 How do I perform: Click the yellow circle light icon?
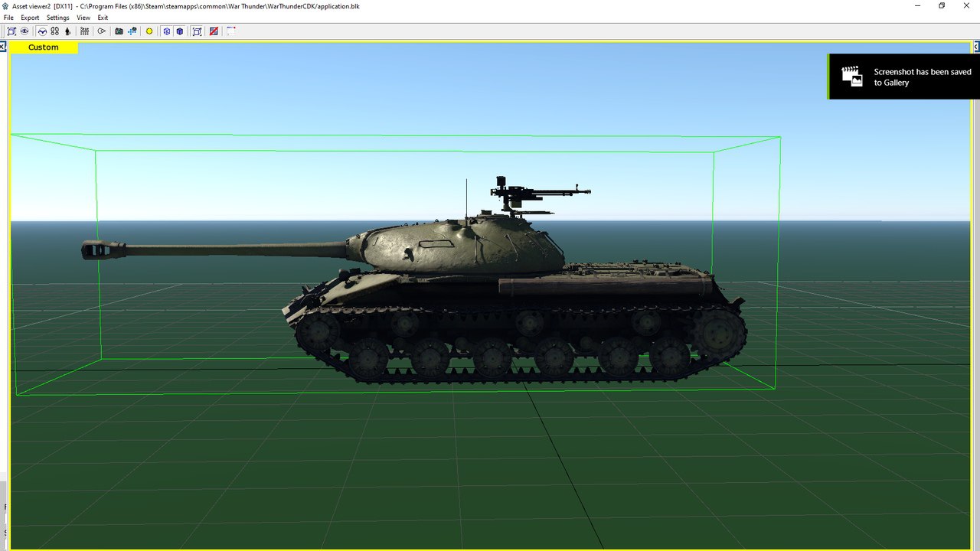[x=149, y=31]
